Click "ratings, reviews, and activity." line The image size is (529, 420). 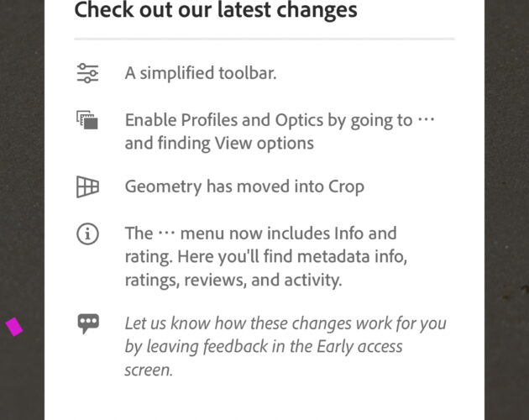tap(233, 281)
